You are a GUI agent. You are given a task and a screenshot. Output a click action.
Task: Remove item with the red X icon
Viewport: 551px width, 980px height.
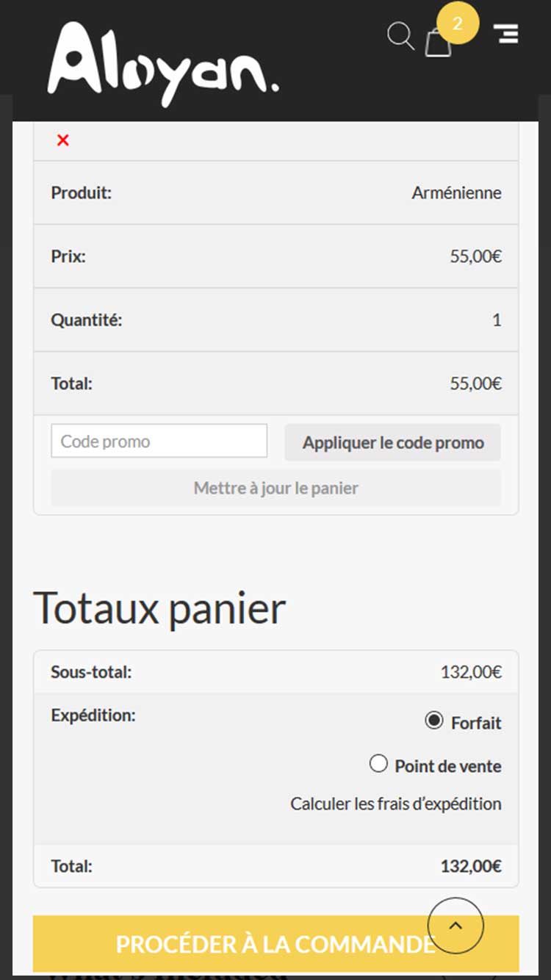63,140
